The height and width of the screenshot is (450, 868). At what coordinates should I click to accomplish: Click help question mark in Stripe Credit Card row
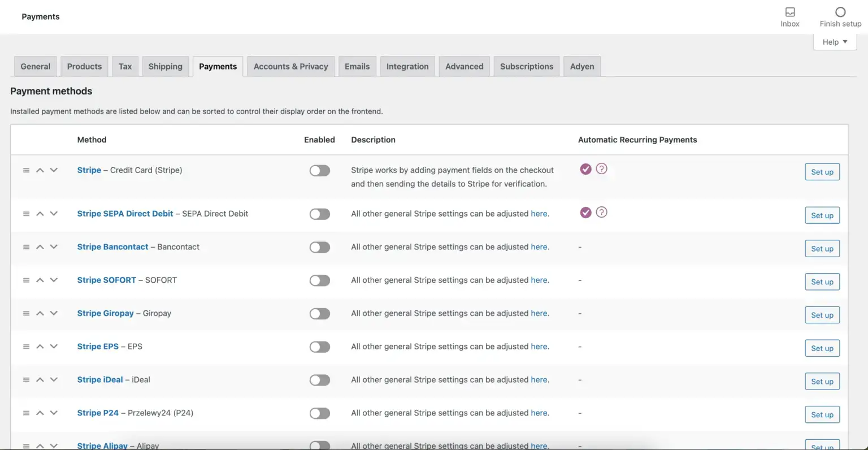point(602,168)
